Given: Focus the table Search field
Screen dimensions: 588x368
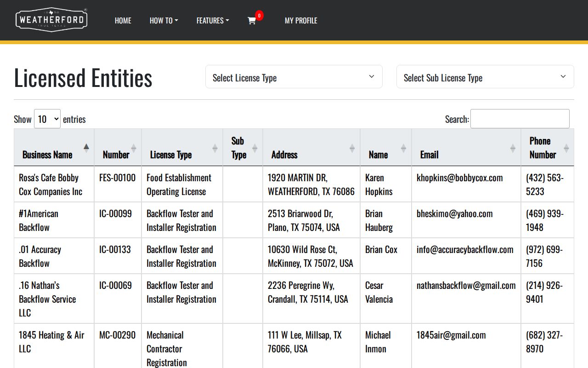Looking at the screenshot, I should [520, 119].
